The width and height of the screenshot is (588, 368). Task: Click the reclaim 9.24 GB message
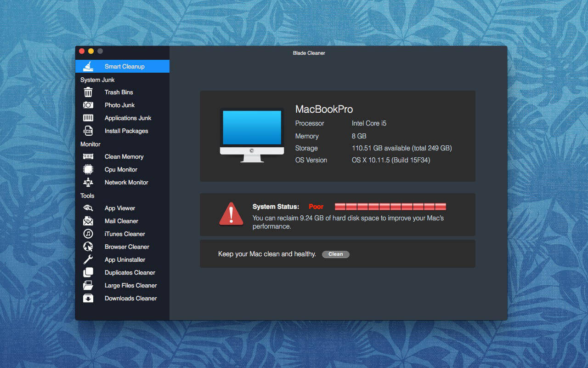pyautogui.click(x=348, y=222)
